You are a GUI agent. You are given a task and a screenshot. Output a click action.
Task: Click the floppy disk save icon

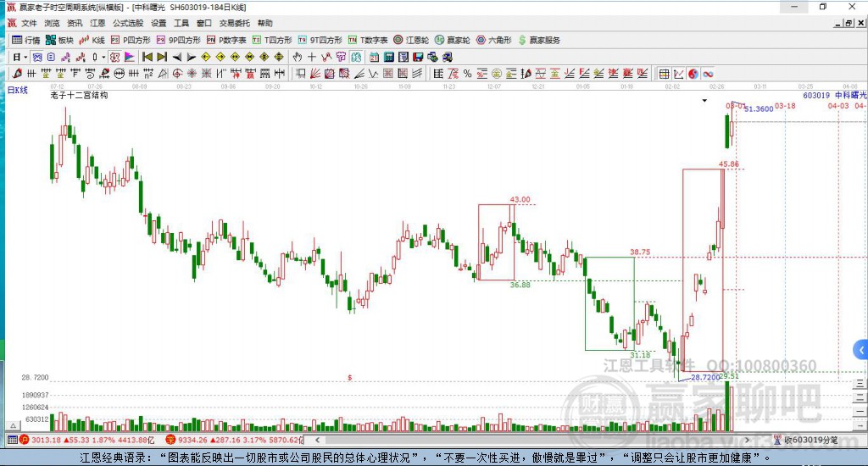418,57
